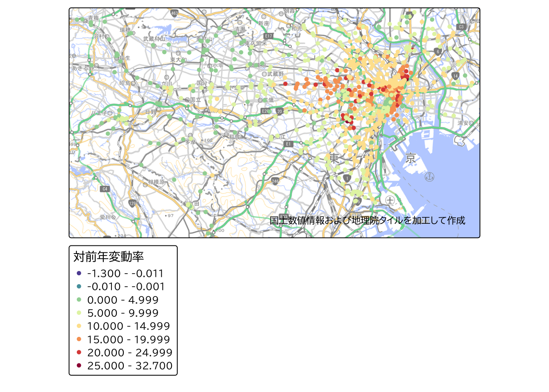Image resolution: width=549 pixels, height=392 pixels.
Task: Click the route 129 shield marker
Action: 132,203
